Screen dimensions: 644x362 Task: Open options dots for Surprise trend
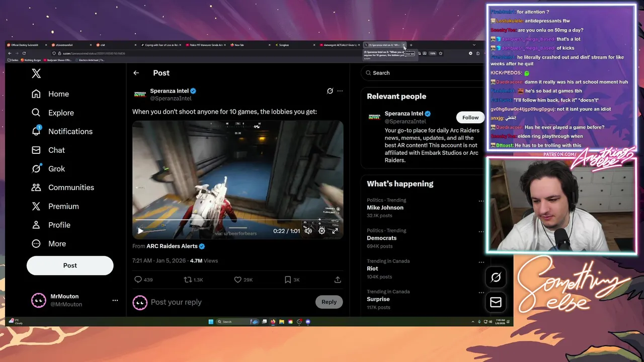coord(481,292)
